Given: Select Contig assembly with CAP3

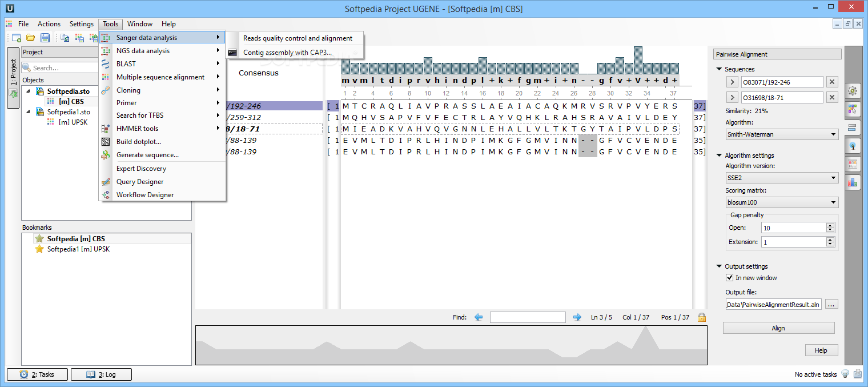Looking at the screenshot, I should [x=295, y=53].
